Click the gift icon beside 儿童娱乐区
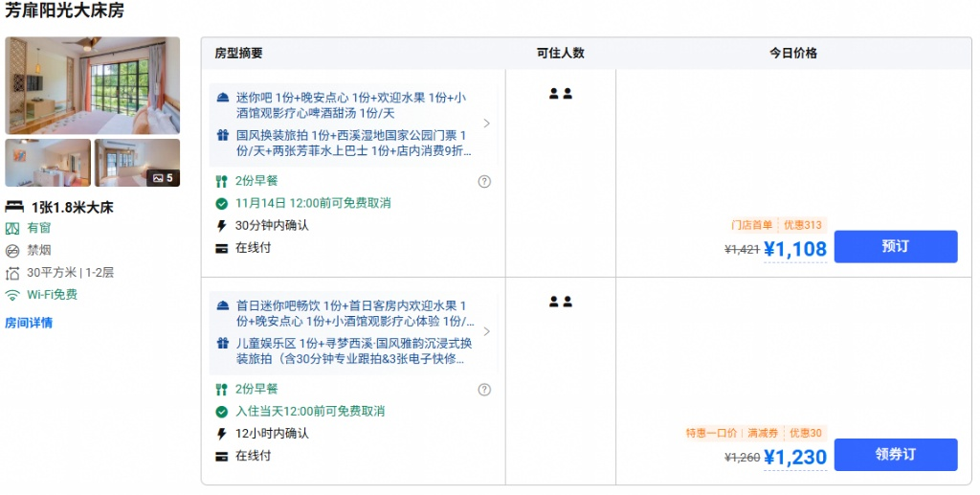Screen dimensions: 980x495 pos(222,343)
